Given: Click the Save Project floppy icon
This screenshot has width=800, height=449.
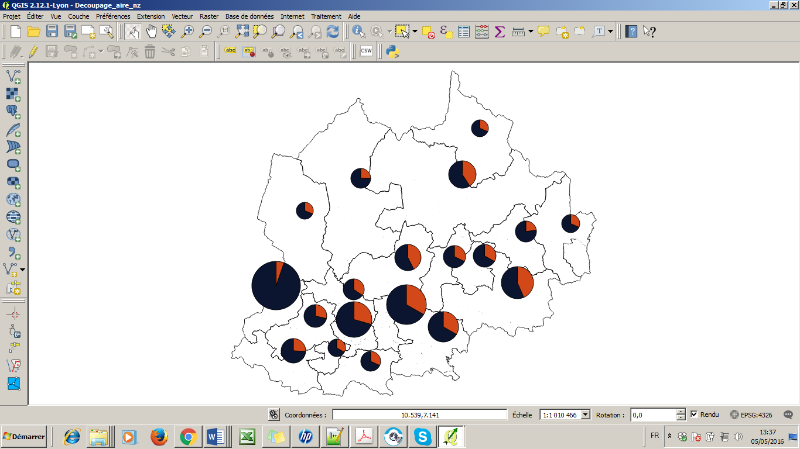Looking at the screenshot, I should (x=52, y=32).
